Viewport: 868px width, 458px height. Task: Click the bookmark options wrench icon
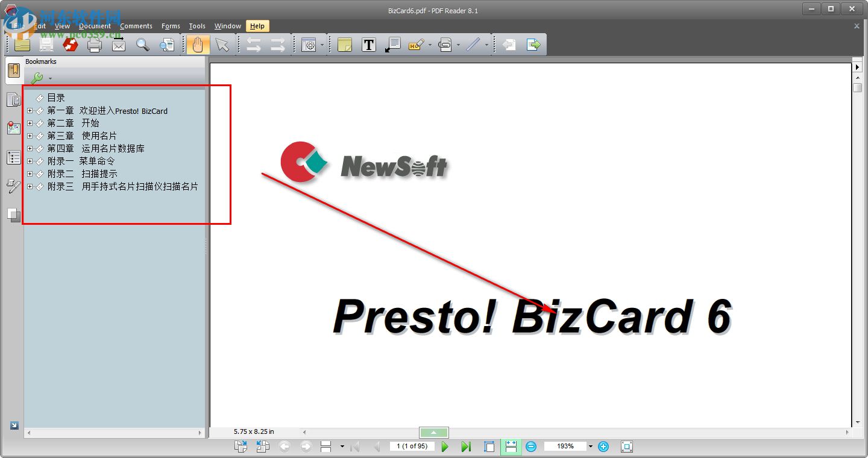tap(37, 78)
